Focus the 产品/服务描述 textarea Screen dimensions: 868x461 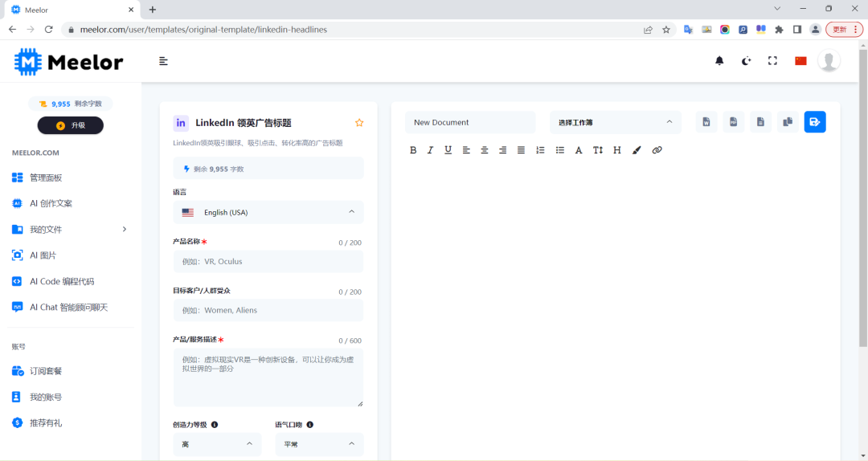pyautogui.click(x=268, y=377)
